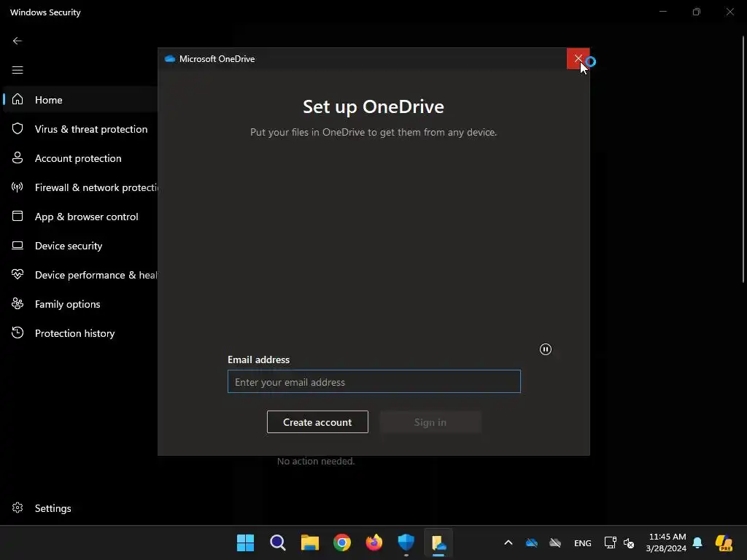Open the Windows Start menu
747x560 pixels.
coord(245,542)
